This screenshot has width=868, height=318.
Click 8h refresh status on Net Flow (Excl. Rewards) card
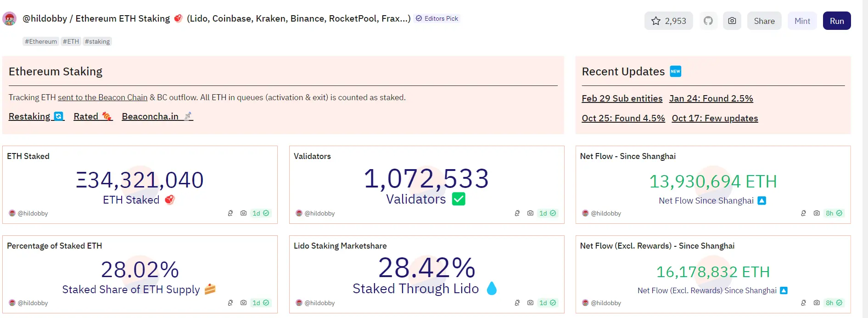[x=834, y=303]
